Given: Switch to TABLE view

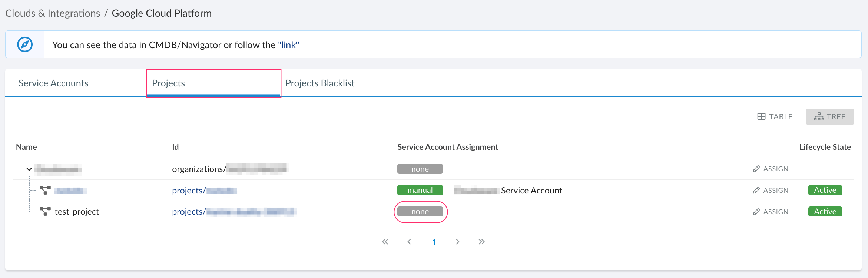Looking at the screenshot, I should (x=775, y=117).
